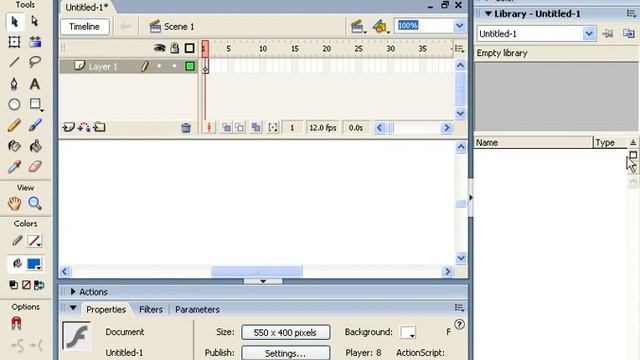
Task: Click the Center Frame icon
Action: pyautogui.click(x=209, y=128)
